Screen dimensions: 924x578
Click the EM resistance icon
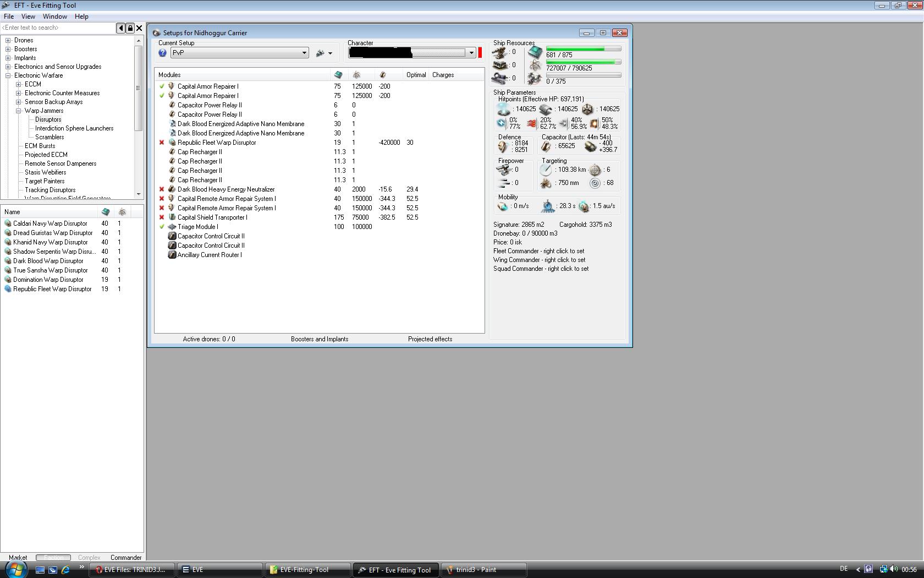pos(501,123)
